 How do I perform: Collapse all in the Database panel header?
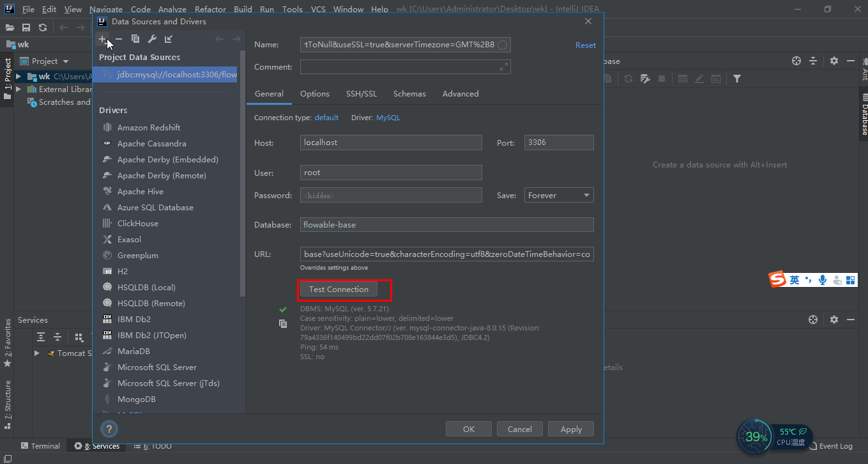click(x=813, y=61)
